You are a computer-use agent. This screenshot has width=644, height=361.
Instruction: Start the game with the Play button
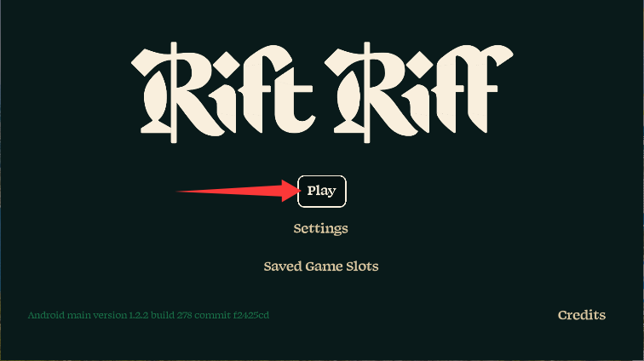(322, 192)
